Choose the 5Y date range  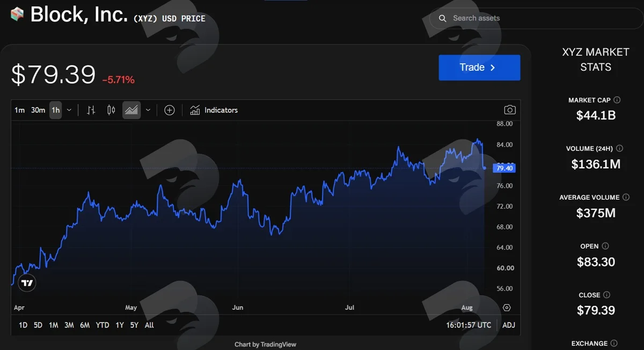pyautogui.click(x=134, y=325)
